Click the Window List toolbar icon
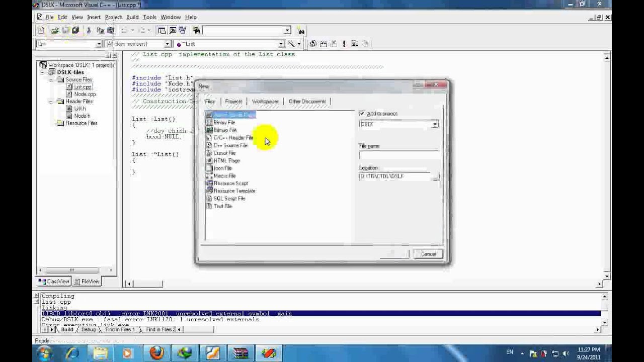644x362 pixels. (183, 31)
